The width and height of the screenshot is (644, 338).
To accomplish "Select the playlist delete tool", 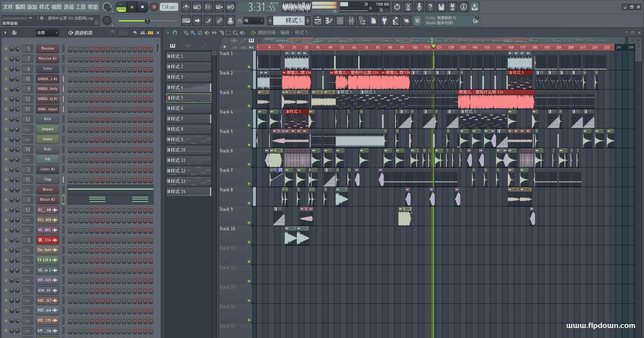I will (200, 33).
